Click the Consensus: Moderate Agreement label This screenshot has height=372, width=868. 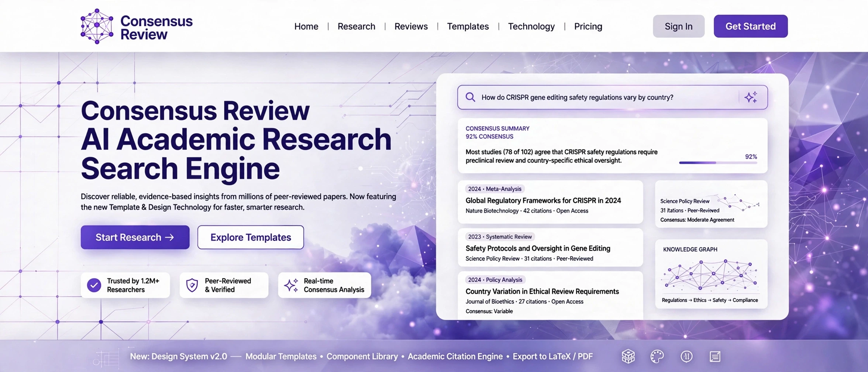pyautogui.click(x=697, y=220)
